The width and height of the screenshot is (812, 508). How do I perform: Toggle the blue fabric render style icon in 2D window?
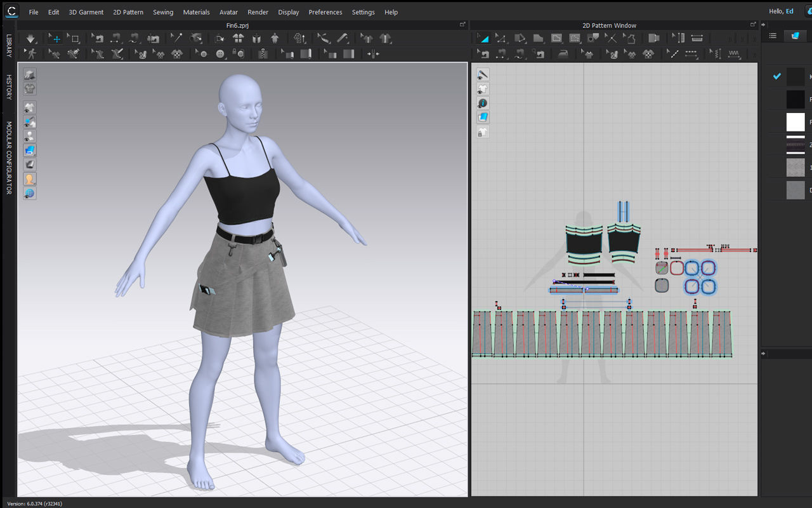[483, 117]
